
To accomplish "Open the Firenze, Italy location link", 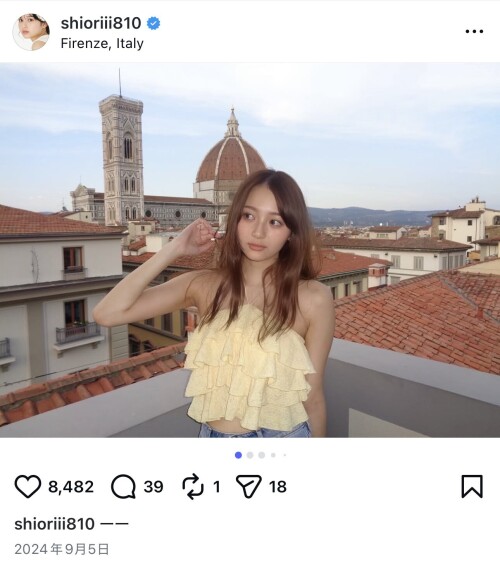I will click(102, 43).
